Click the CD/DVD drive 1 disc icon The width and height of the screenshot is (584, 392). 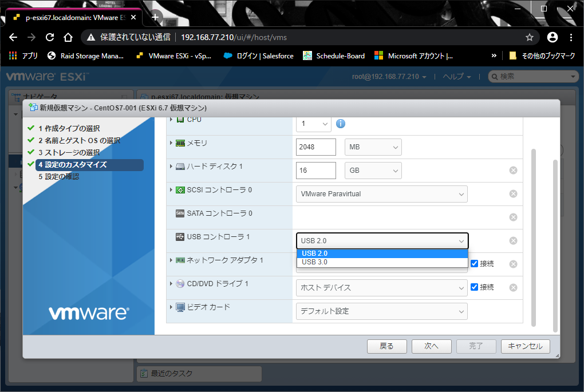point(180,284)
